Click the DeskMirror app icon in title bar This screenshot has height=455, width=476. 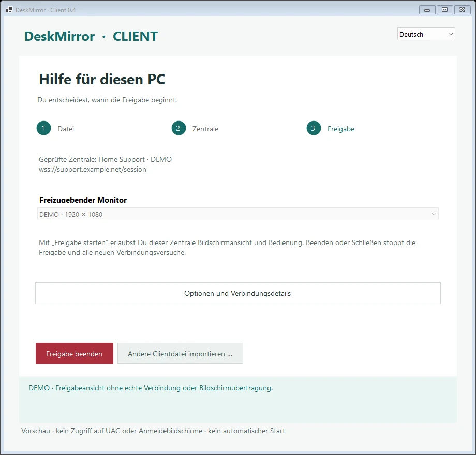click(9, 10)
